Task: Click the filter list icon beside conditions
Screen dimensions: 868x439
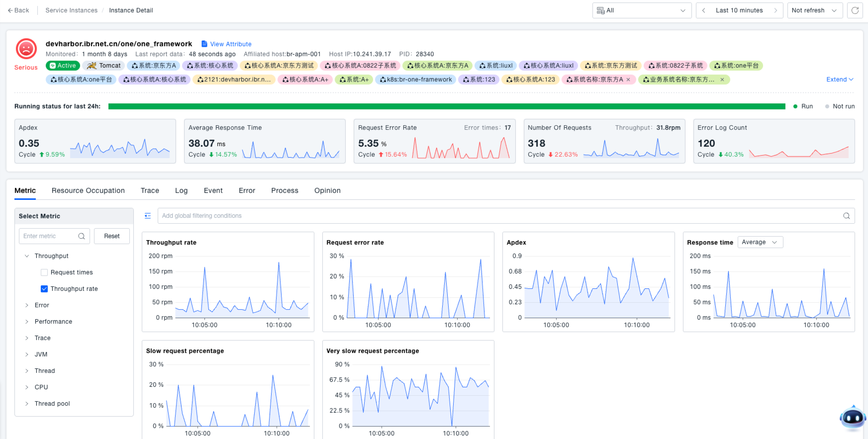Action: click(x=148, y=216)
